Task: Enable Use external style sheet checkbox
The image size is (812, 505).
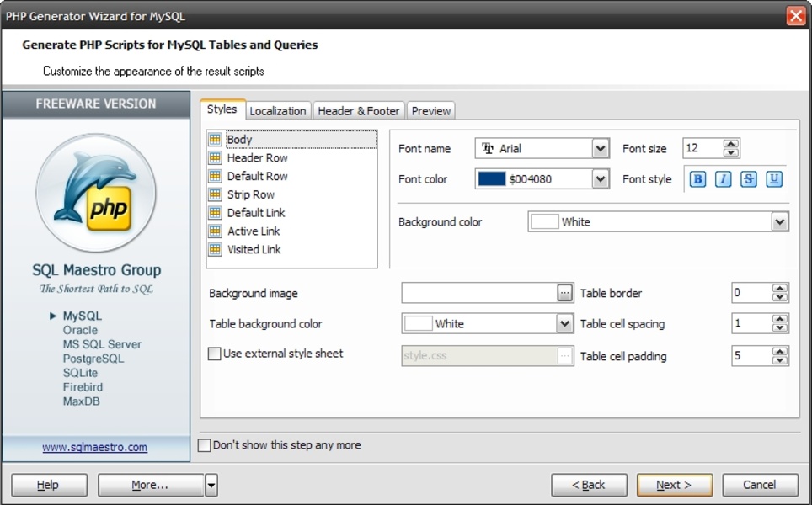Action: point(215,354)
